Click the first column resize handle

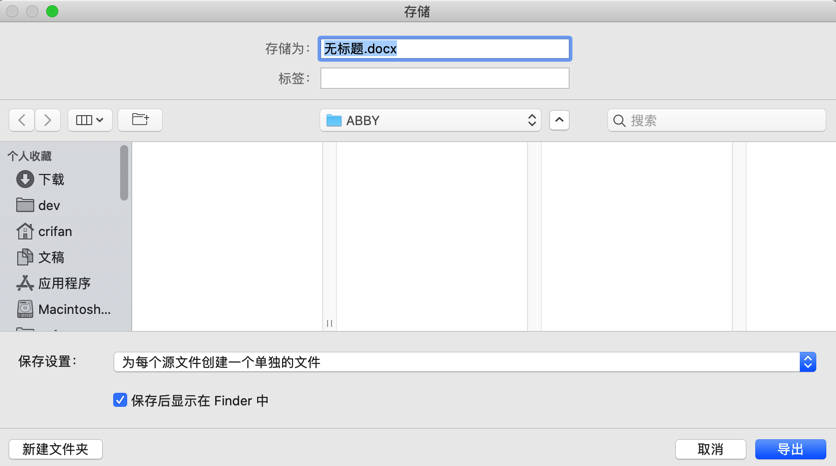tap(329, 323)
